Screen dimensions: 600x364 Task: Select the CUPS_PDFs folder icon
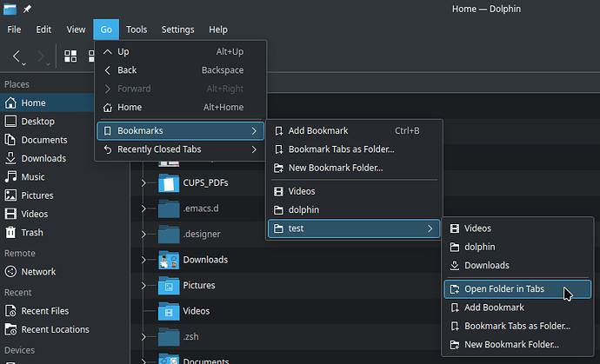[169, 182]
